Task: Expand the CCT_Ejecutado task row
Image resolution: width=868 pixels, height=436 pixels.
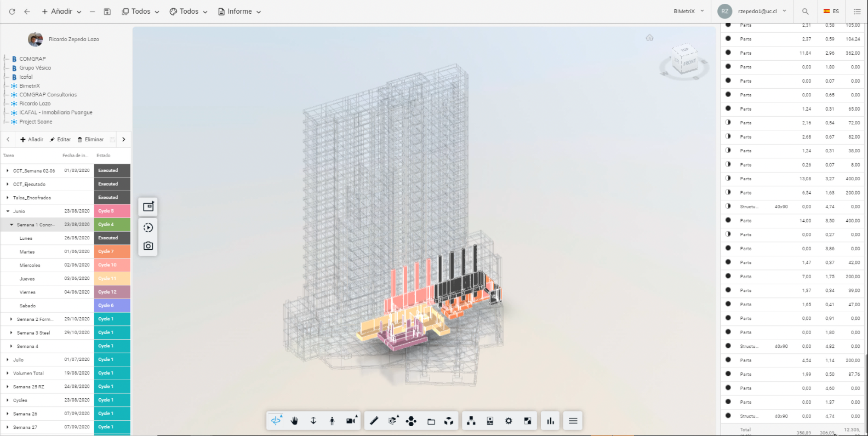Action: click(x=8, y=184)
